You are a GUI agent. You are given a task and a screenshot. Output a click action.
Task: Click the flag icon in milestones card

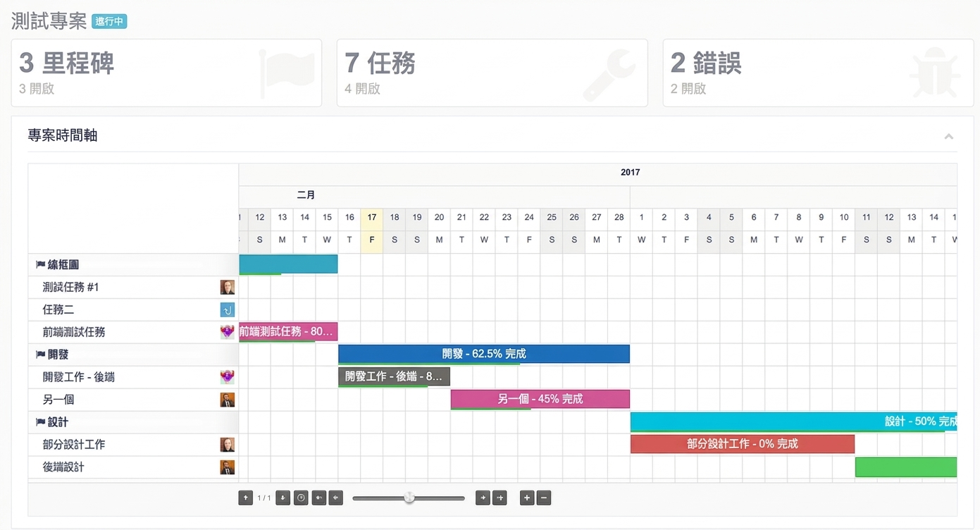287,73
